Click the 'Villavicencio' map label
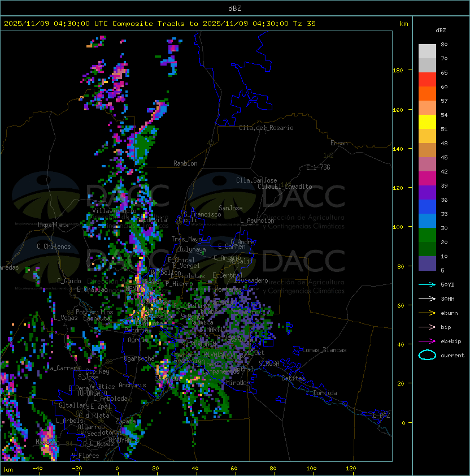Viewport: 470px width, 476px height. coord(114,211)
